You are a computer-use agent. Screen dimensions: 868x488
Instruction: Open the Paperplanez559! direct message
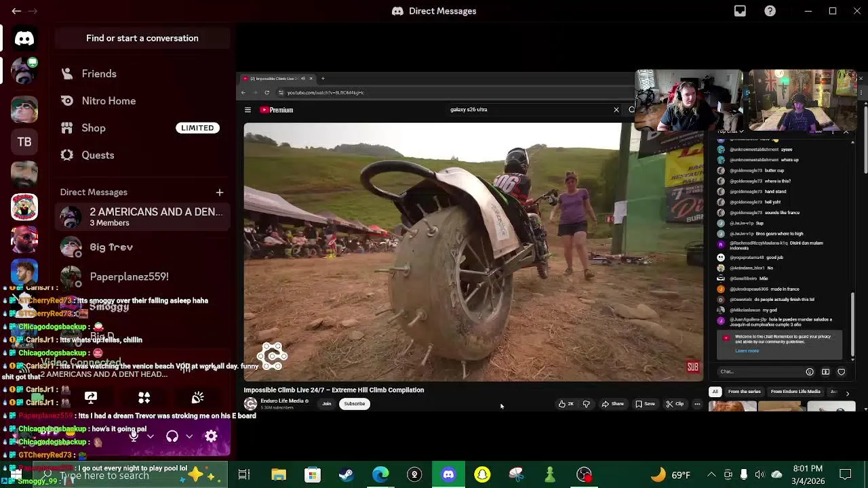click(142, 277)
